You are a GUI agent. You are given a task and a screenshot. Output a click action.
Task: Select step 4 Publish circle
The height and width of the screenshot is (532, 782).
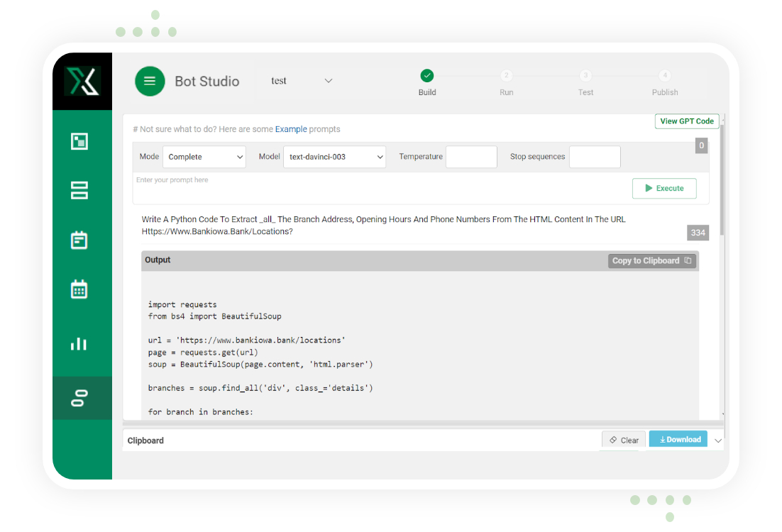tap(664, 75)
